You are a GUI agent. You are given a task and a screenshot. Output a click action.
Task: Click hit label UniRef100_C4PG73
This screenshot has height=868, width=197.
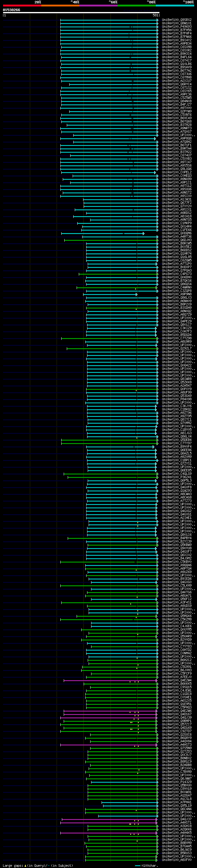coord(177,274)
